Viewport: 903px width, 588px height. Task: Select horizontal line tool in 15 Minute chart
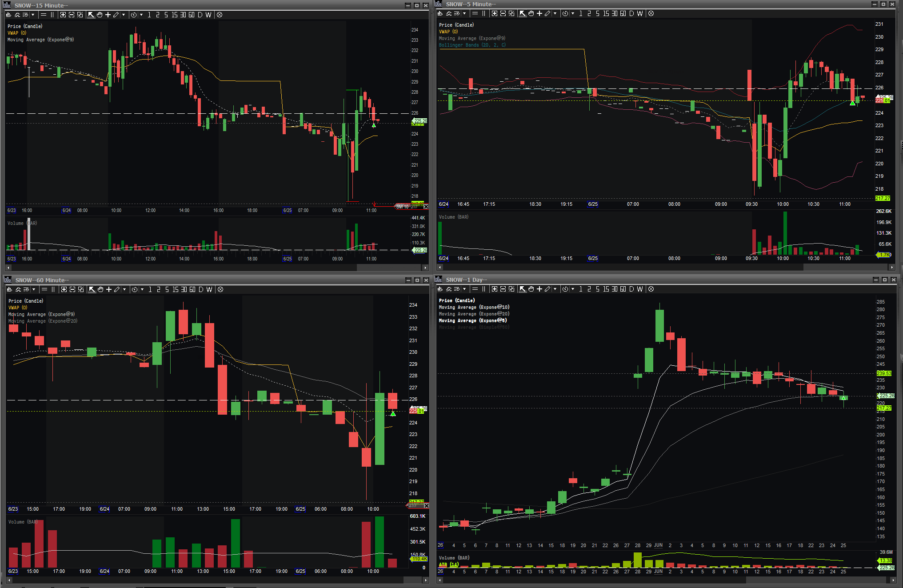(x=44, y=15)
